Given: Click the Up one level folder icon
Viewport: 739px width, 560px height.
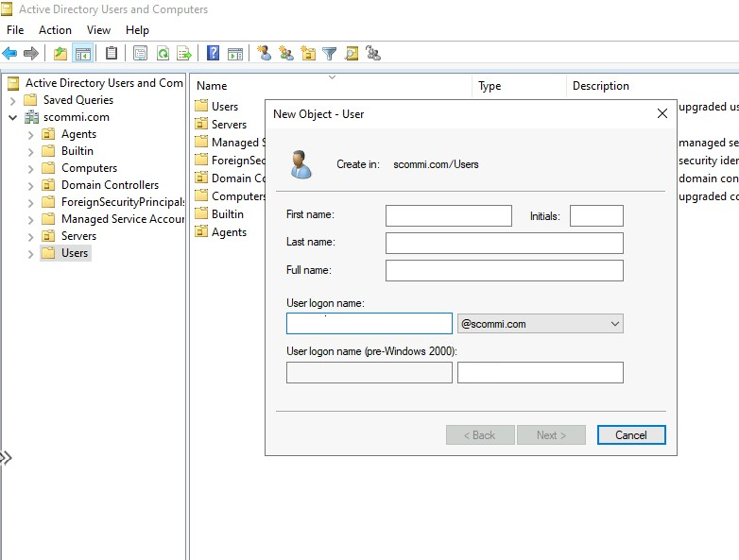Looking at the screenshot, I should pyautogui.click(x=60, y=53).
